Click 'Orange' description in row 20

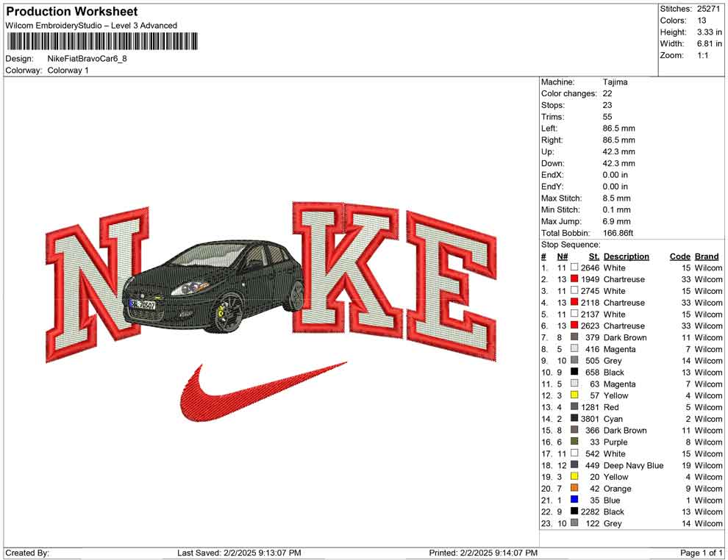coord(618,489)
